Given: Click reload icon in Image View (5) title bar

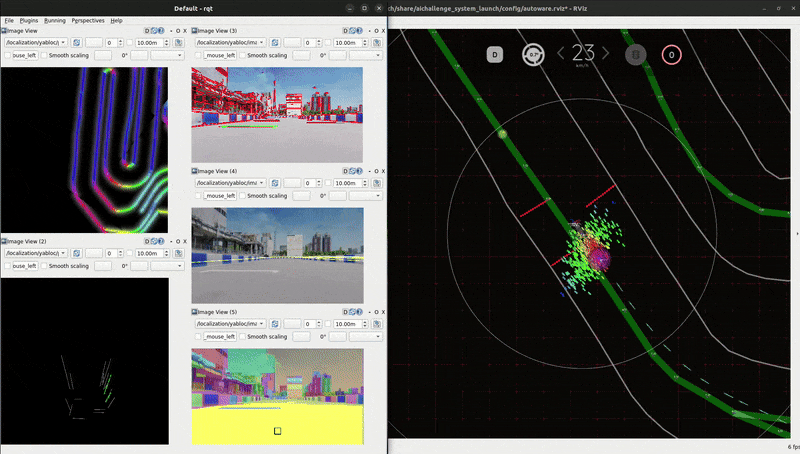Looking at the screenshot, I should [353, 312].
